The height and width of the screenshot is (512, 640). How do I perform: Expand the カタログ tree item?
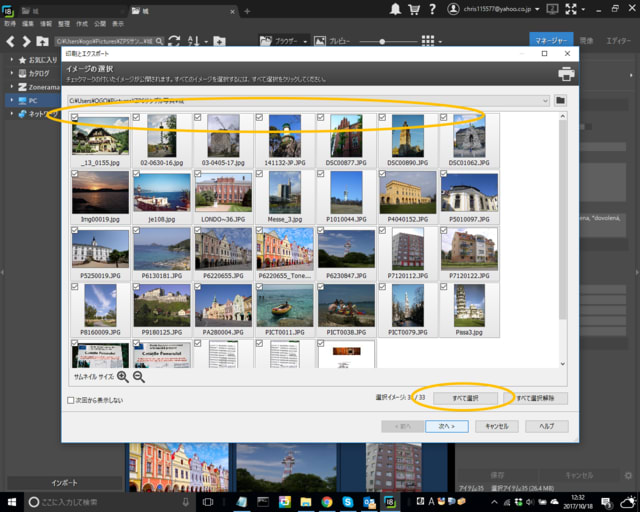pos(10,73)
